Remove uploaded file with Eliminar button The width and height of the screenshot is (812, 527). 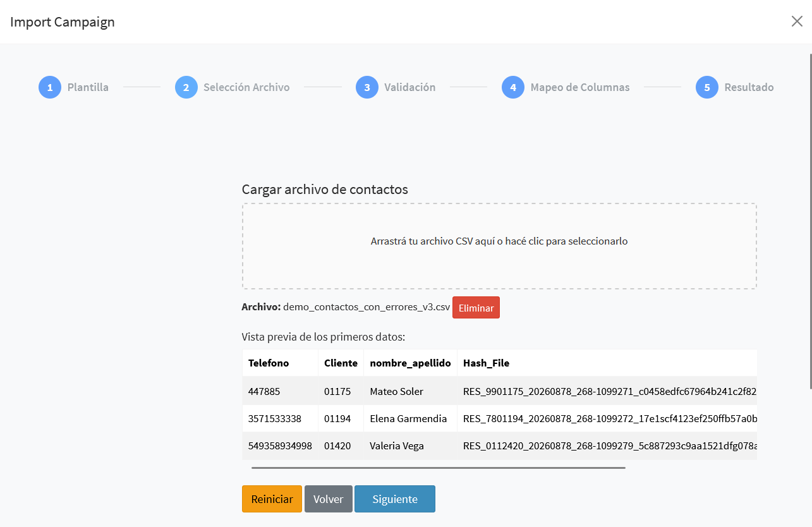click(x=476, y=308)
